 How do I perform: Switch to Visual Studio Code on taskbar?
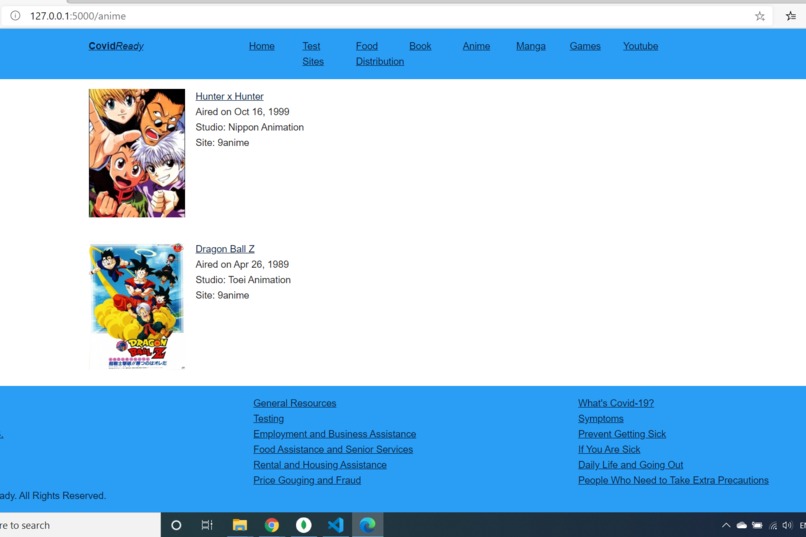(335, 525)
